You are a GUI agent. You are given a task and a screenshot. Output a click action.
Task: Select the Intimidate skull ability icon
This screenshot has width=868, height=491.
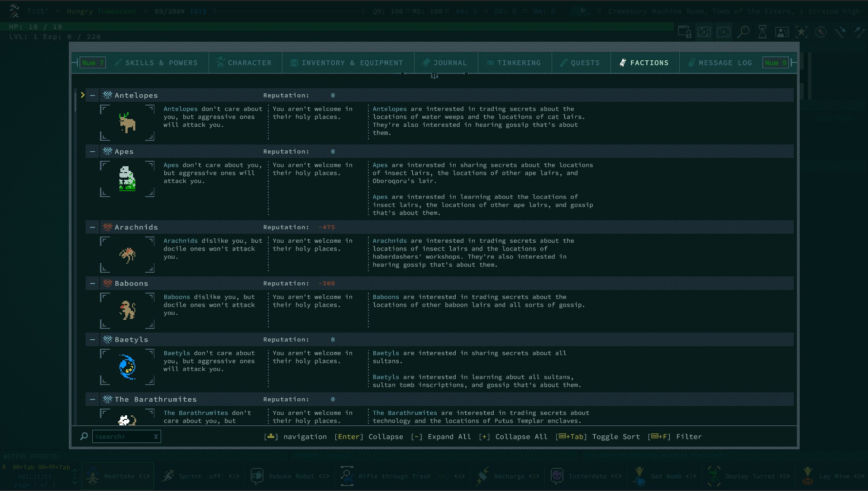(556, 476)
